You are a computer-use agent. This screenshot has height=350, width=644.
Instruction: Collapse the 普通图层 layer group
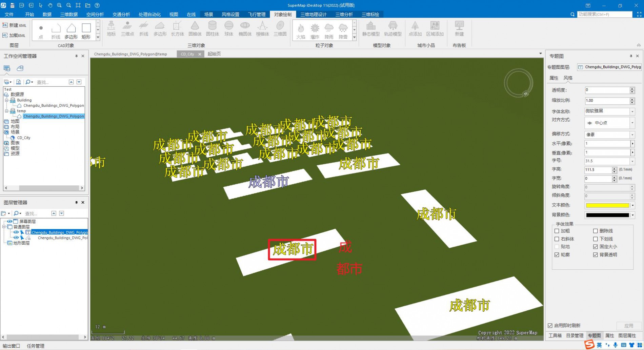pyautogui.click(x=4, y=227)
